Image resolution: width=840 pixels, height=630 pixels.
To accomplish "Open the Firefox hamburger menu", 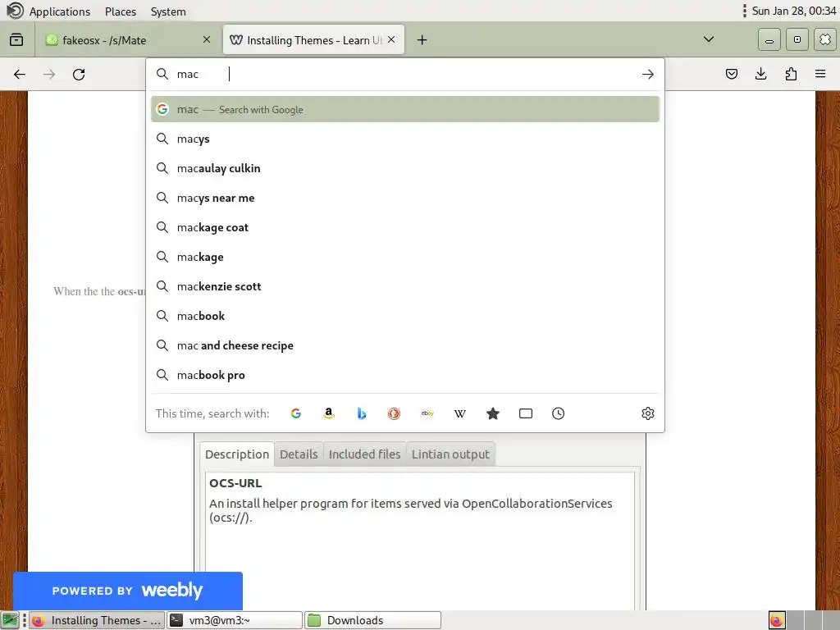I will point(820,74).
